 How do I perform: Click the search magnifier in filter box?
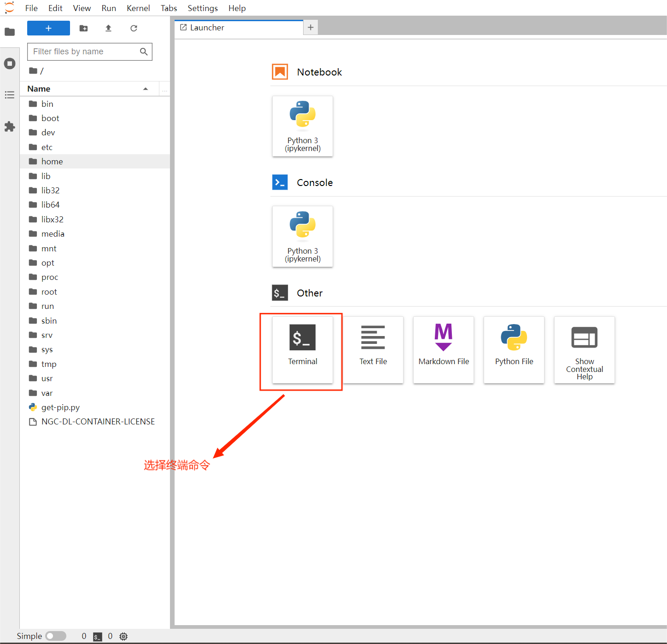144,52
